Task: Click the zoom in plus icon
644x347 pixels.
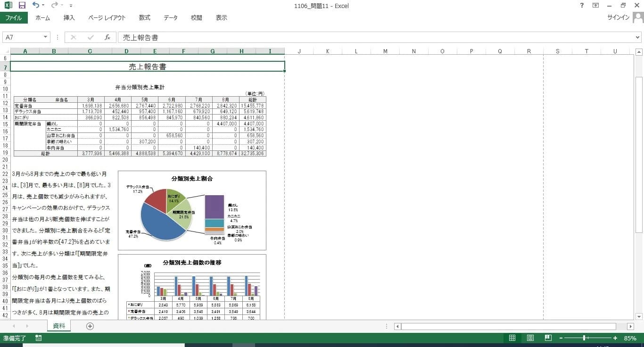Action: click(x=615, y=338)
